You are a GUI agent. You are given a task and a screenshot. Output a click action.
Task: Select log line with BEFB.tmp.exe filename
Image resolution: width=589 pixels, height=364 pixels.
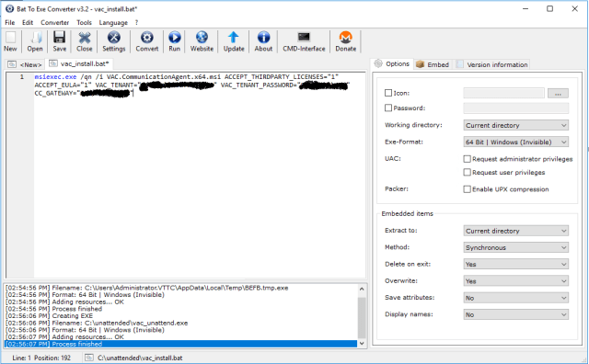click(x=180, y=288)
